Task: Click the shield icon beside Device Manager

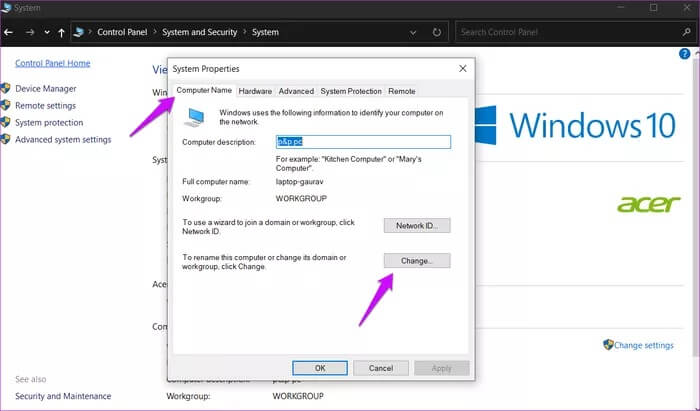Action: [x=5, y=88]
